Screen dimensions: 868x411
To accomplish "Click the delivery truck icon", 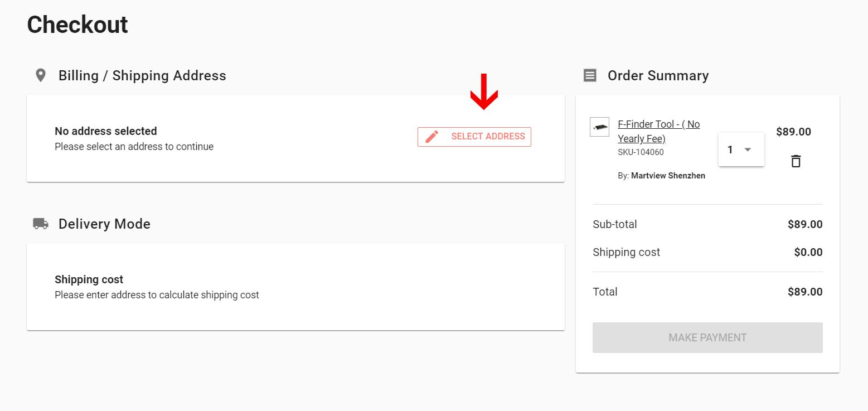I will tap(40, 224).
